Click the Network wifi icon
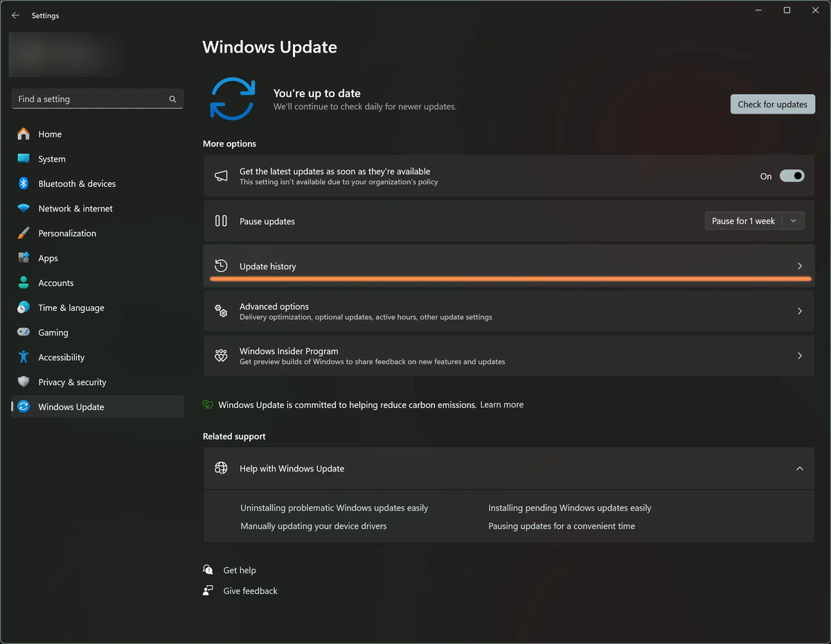Screen dimensions: 831x644 pos(24,208)
